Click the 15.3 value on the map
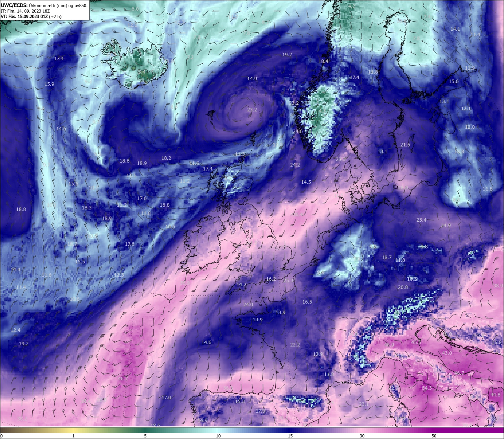504x439 pixels. [x=240, y=401]
